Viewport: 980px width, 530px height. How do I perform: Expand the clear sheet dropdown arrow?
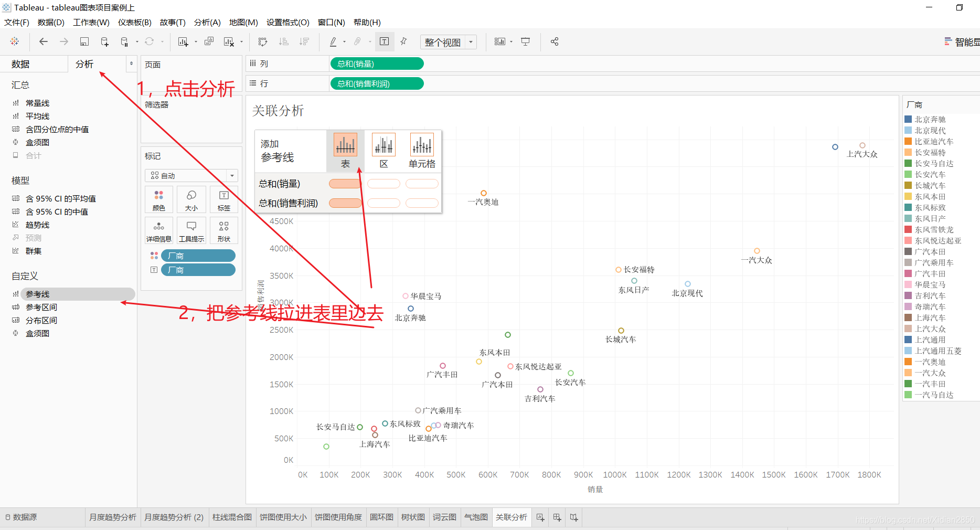[x=241, y=42]
